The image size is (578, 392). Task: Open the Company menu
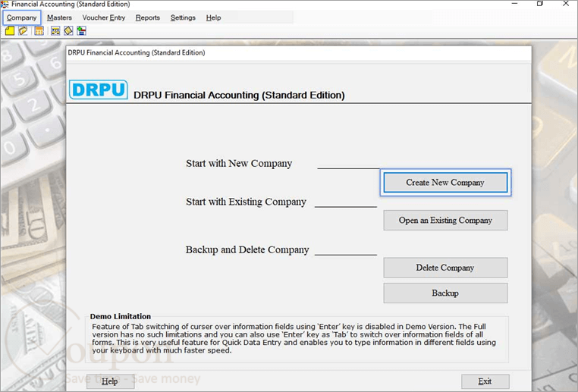21,17
